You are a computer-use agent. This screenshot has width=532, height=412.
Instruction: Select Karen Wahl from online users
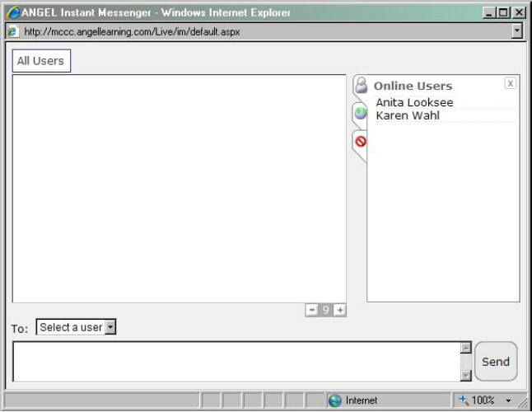tap(408, 115)
